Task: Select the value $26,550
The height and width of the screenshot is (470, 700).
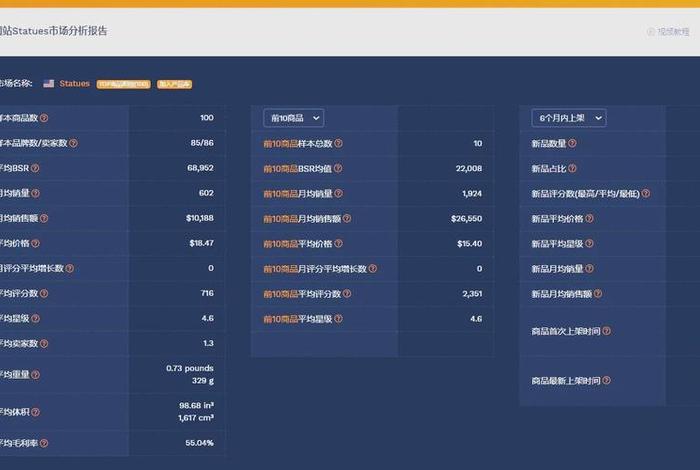Action: (467, 218)
